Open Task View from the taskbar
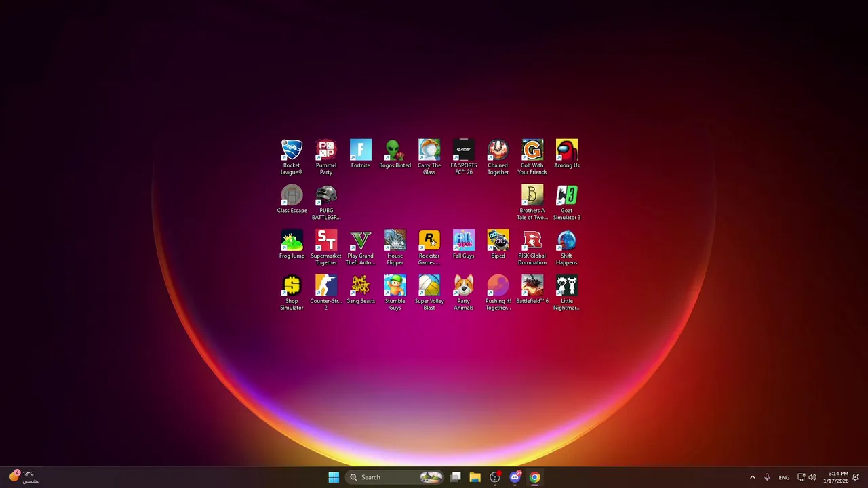This screenshot has width=868, height=488. click(456, 477)
